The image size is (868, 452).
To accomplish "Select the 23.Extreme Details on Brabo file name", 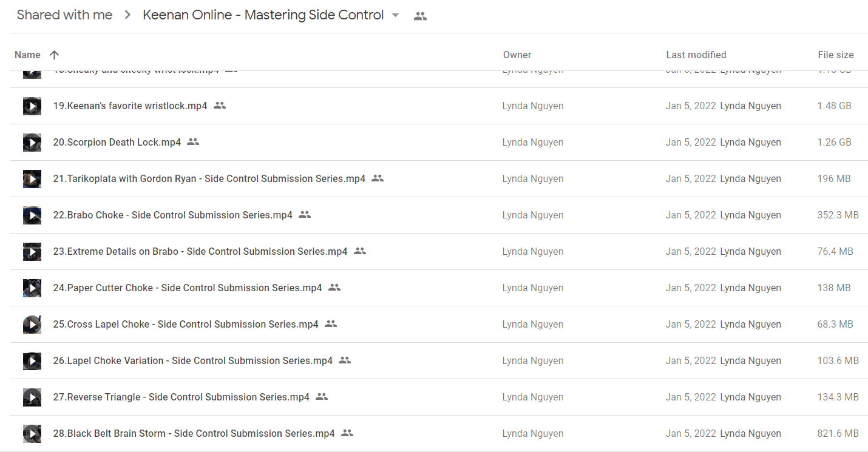I will (x=200, y=251).
